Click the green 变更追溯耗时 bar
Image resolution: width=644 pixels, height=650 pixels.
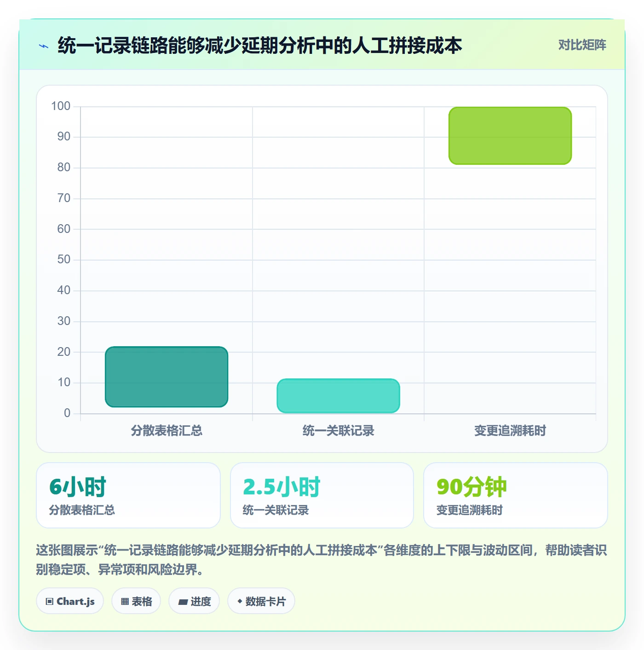tap(510, 136)
